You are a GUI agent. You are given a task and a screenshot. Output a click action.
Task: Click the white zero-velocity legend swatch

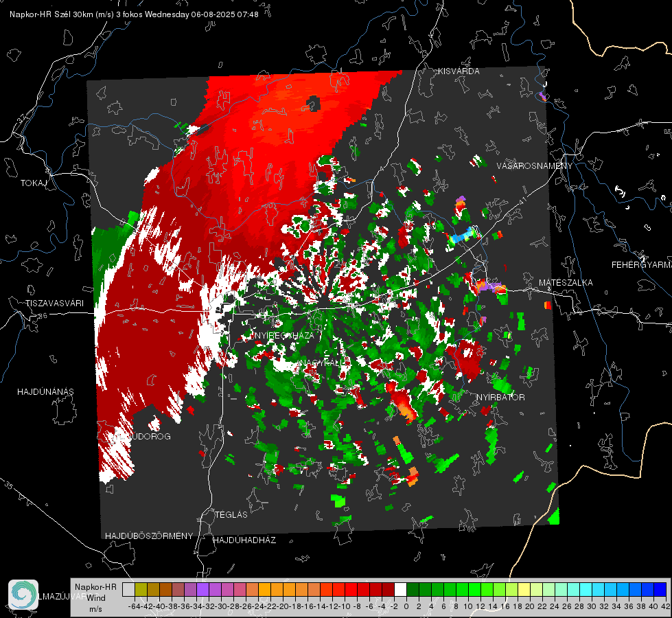click(x=400, y=589)
